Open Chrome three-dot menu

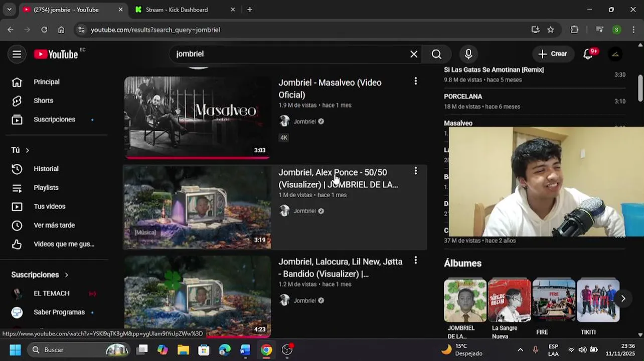(x=634, y=30)
